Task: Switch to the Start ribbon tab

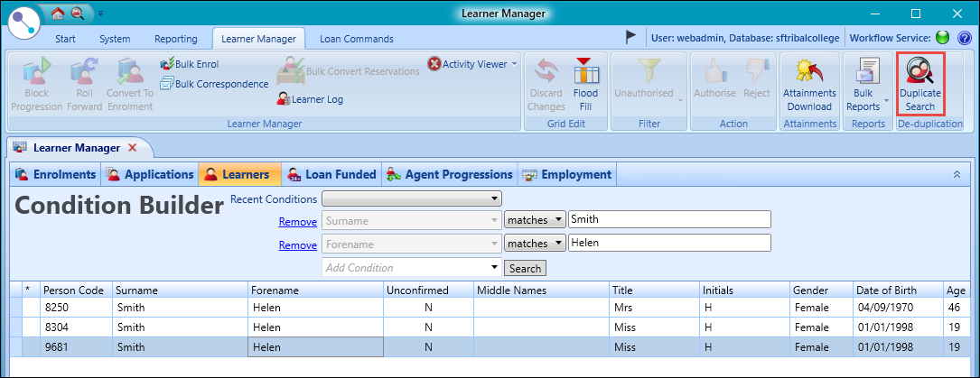Action: (x=66, y=39)
